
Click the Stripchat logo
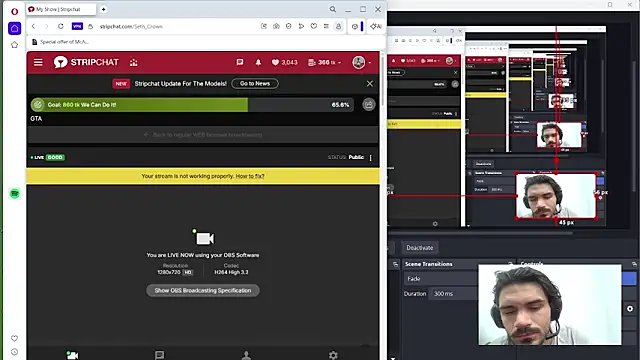click(x=86, y=62)
